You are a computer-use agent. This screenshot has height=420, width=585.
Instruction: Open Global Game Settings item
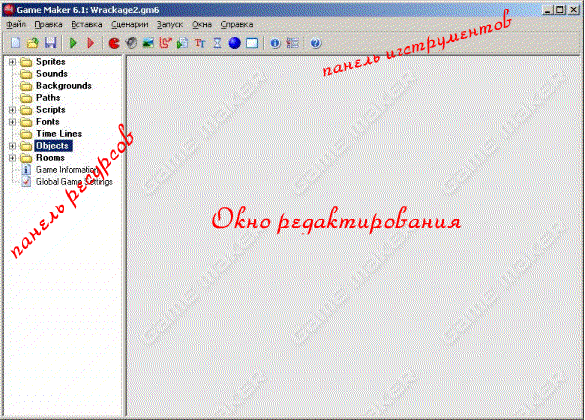pos(74,182)
